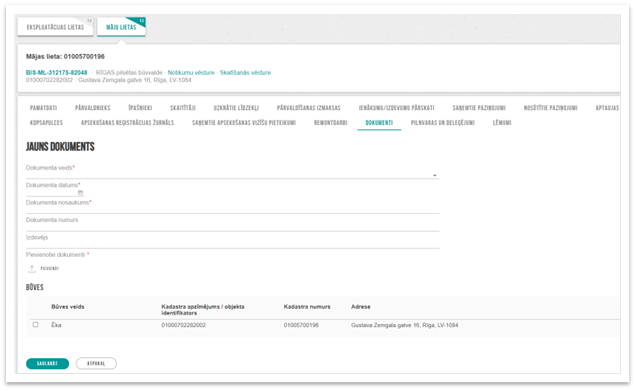Go to the Īpašnieki tab
This screenshot has height=390, width=635.
pos(140,108)
